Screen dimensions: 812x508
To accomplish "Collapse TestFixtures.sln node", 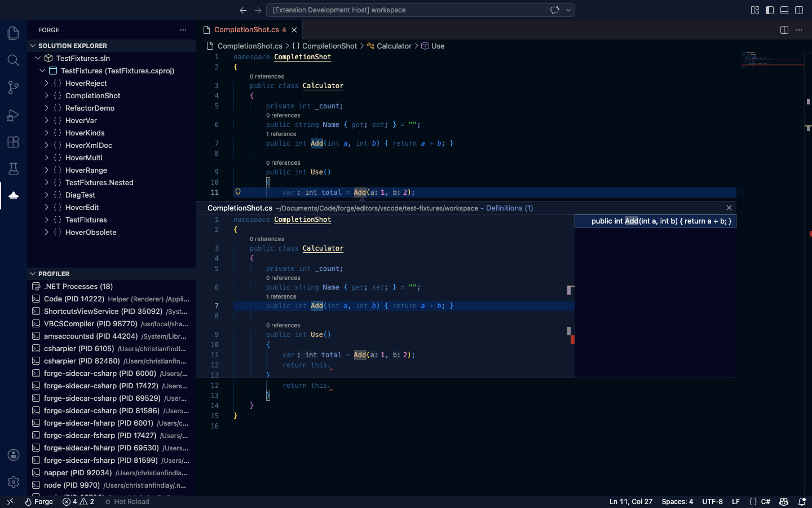I will click(x=38, y=58).
